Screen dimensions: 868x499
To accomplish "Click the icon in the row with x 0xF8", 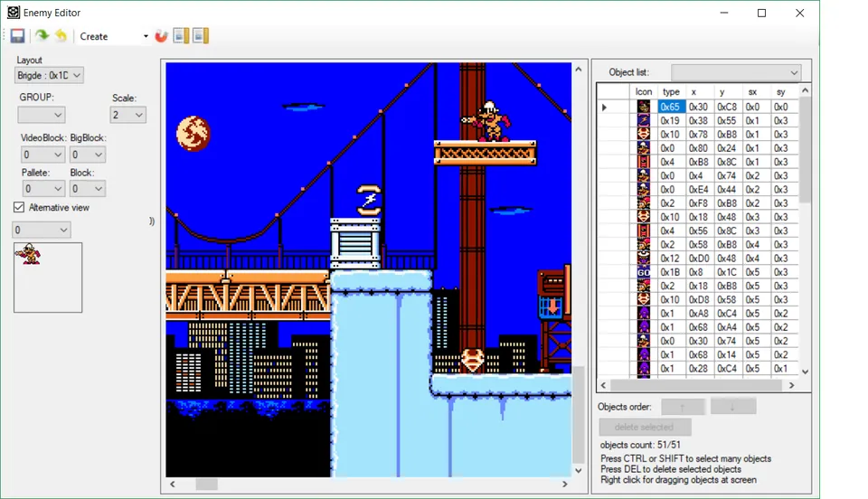I will (x=643, y=203).
